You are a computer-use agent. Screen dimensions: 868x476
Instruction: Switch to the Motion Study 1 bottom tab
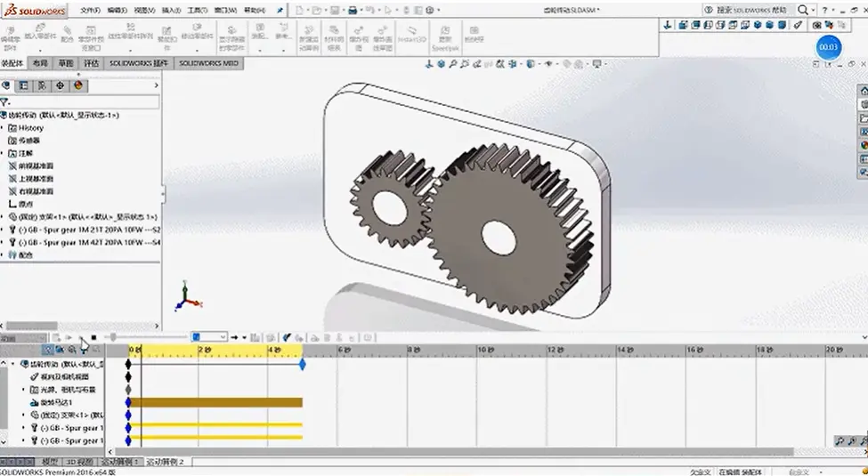(120, 461)
